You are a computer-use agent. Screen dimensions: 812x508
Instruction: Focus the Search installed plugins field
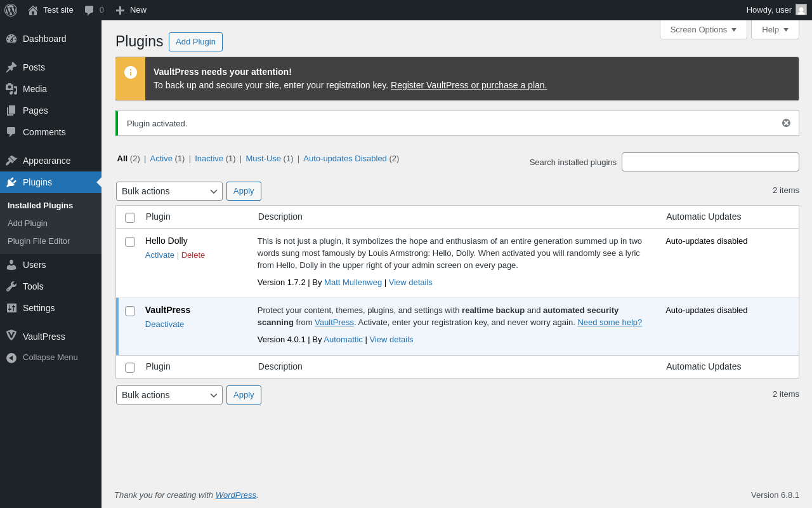pyautogui.click(x=710, y=162)
